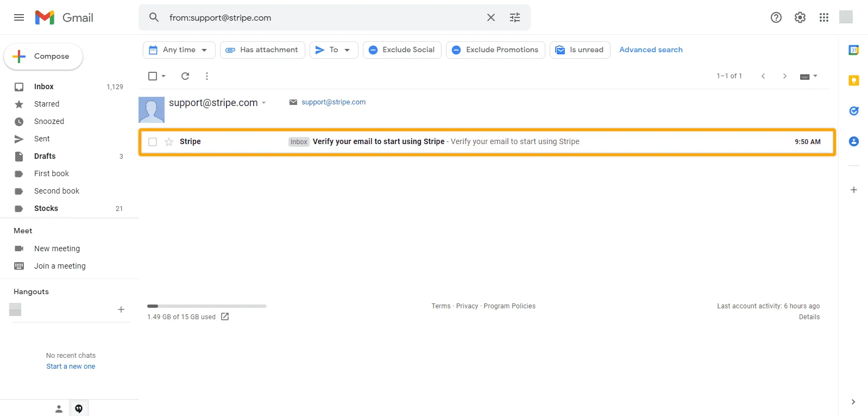Click the search options filter icon

[x=514, y=17]
